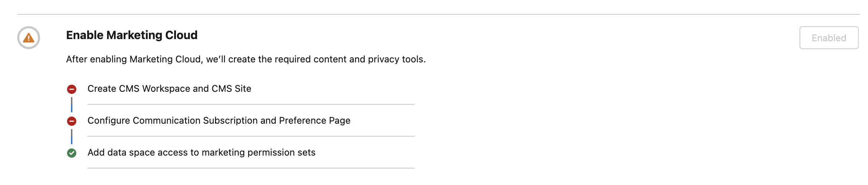
Task: Click the connector line below the first red icon
Action: pos(72,105)
